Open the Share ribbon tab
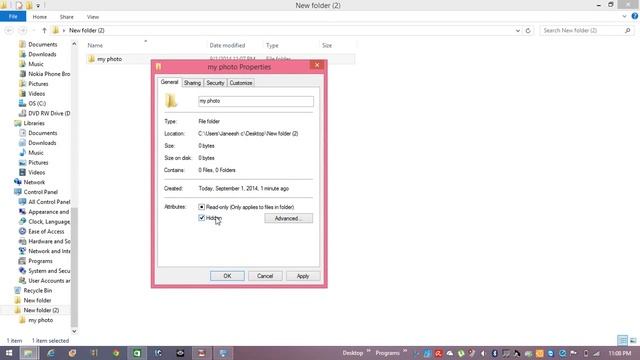 (x=67, y=17)
